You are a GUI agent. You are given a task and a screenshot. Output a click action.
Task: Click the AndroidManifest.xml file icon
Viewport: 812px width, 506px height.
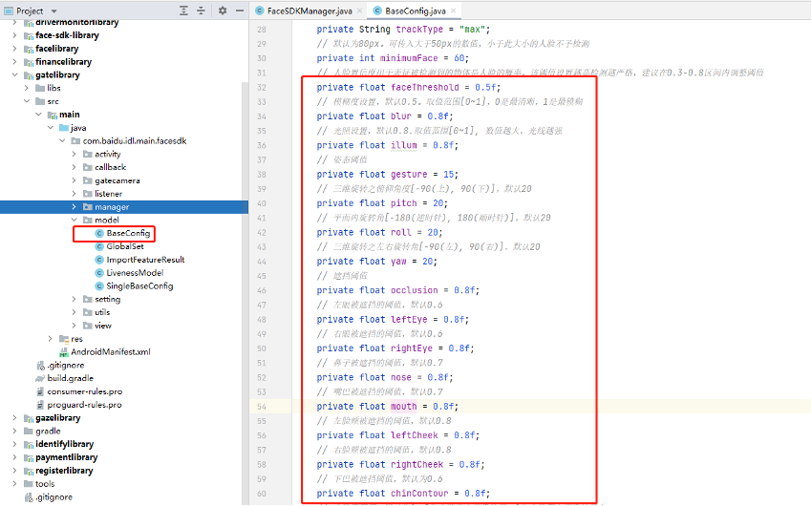(64, 352)
